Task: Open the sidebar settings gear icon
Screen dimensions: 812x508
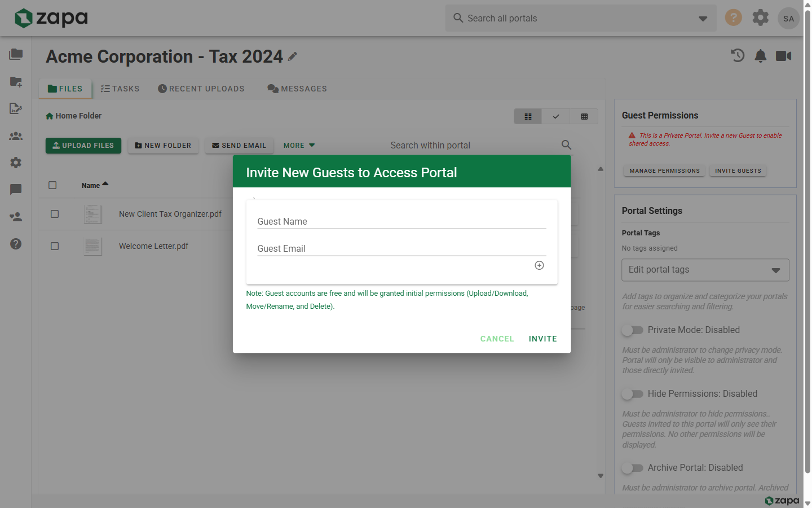Action: pos(16,163)
